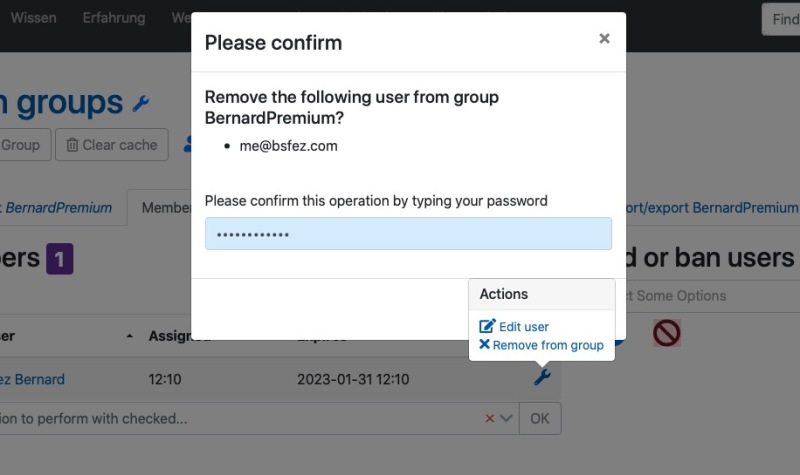Toggle sort arrow on User column
The width and height of the screenshot is (800, 475).
130,336
